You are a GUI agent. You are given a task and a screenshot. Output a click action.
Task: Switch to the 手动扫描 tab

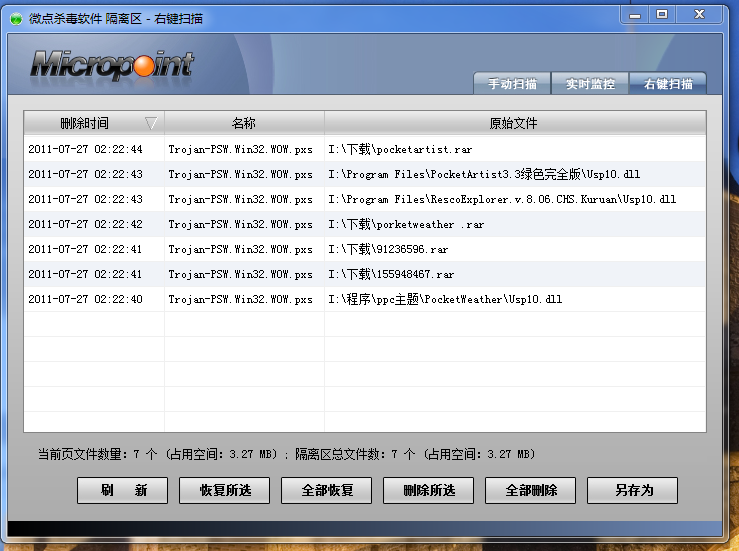coord(513,84)
